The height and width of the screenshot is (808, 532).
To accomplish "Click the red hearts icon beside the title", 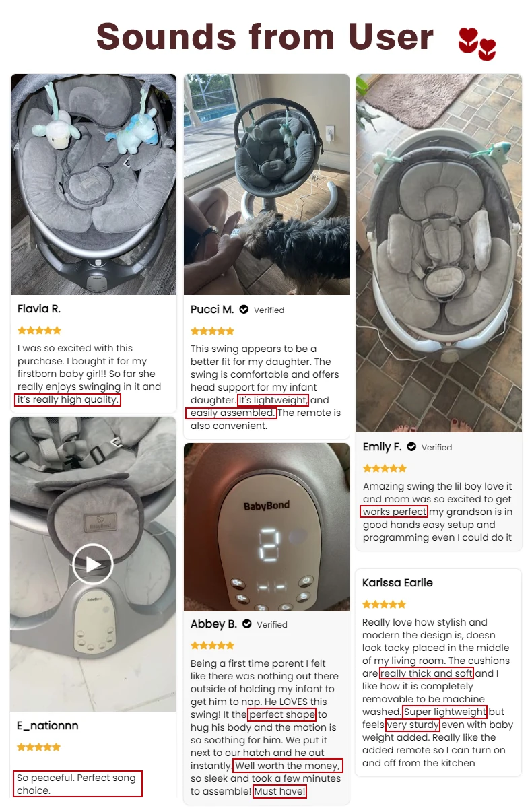I will [x=477, y=44].
